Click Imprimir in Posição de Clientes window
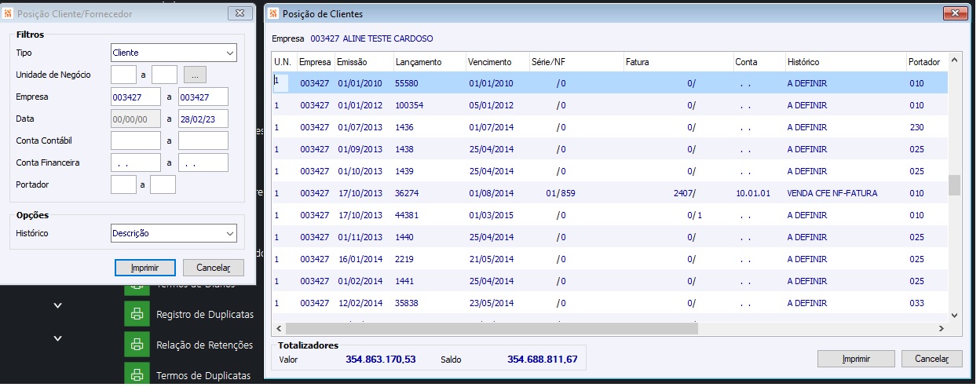Screen dimensions: 980x387 (856, 359)
